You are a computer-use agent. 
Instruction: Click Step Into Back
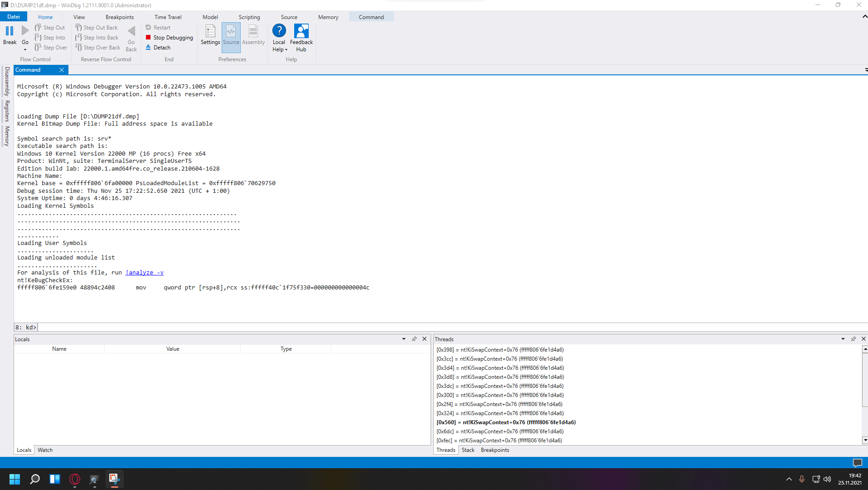tap(97, 38)
